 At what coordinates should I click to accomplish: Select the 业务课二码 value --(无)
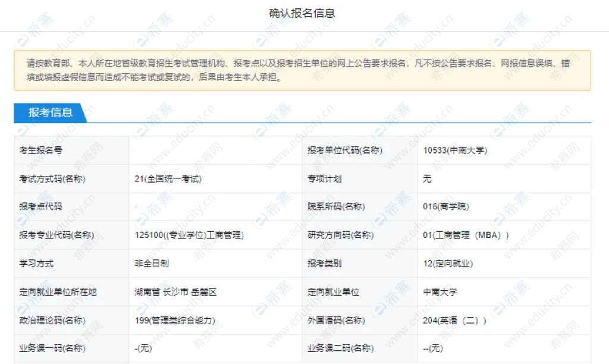point(432,349)
